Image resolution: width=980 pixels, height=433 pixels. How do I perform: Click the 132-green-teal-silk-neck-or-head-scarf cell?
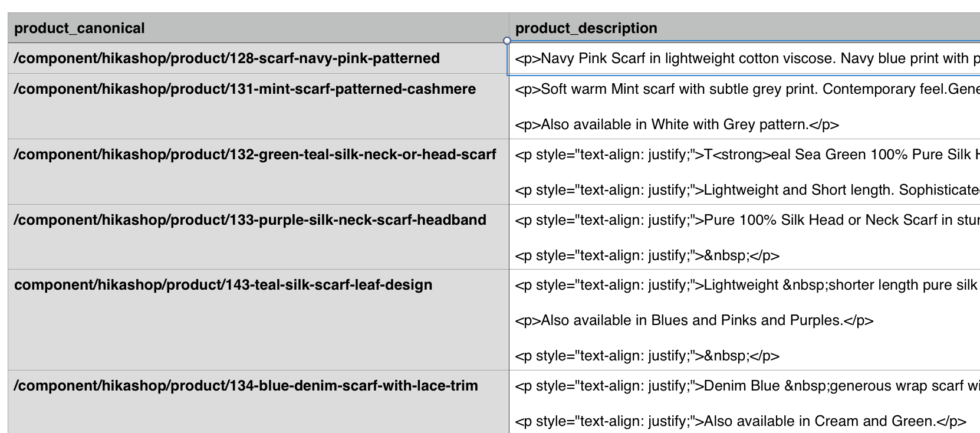point(255,155)
